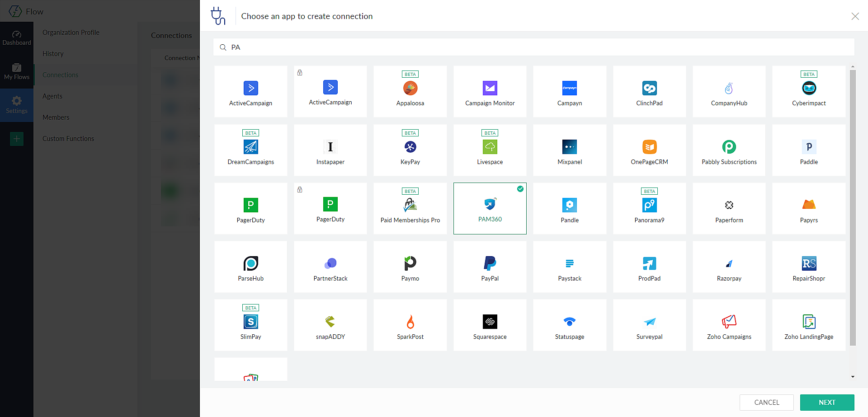
Task: Select the ActiveCampaign app
Action: click(x=250, y=91)
